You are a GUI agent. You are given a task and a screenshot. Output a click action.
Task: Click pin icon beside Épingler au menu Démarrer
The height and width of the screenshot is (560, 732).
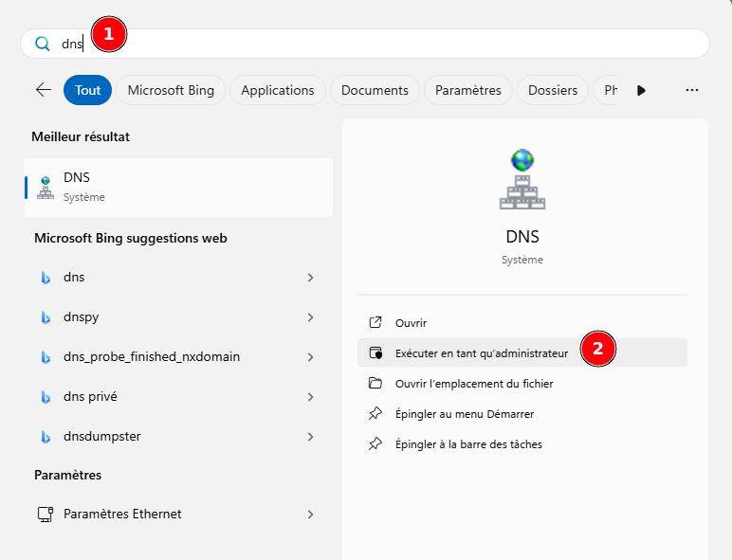click(375, 413)
